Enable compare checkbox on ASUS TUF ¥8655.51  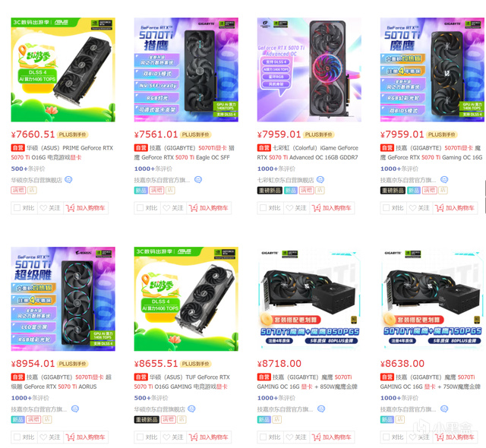point(140,437)
